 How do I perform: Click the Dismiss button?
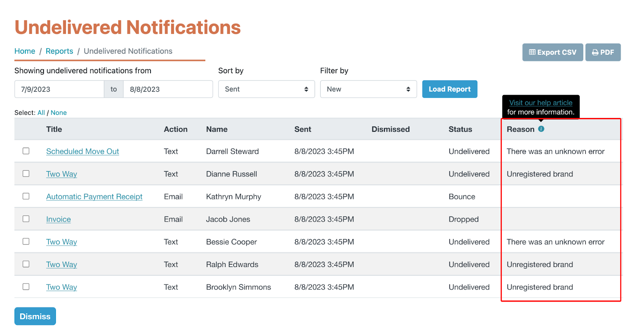pyautogui.click(x=35, y=316)
